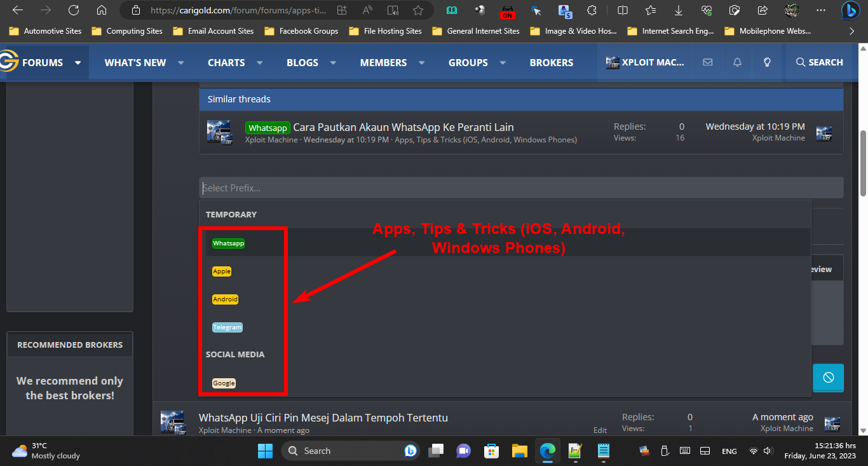868x466 pixels.
Task: Select the light blue Telegram prefix option
Action: tap(227, 327)
